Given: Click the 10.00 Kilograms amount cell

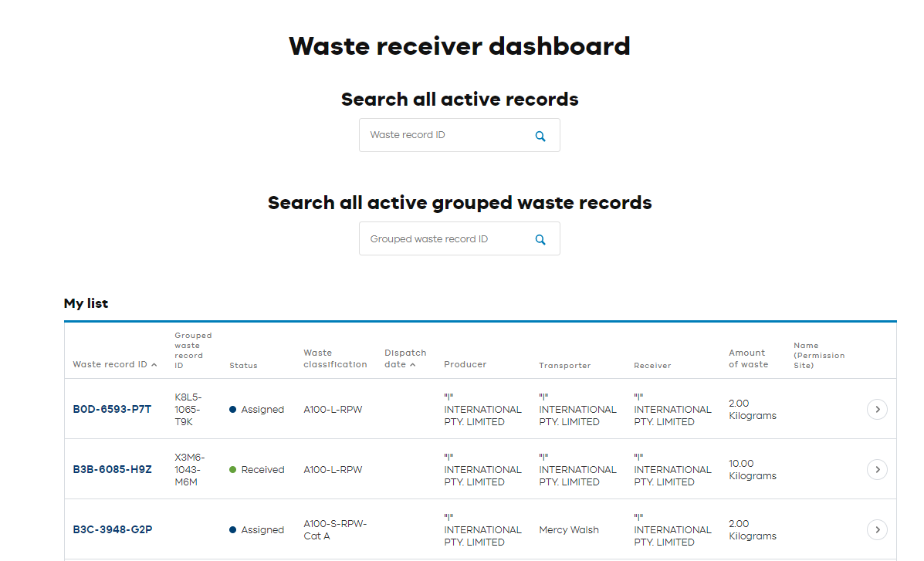Looking at the screenshot, I should point(753,470).
